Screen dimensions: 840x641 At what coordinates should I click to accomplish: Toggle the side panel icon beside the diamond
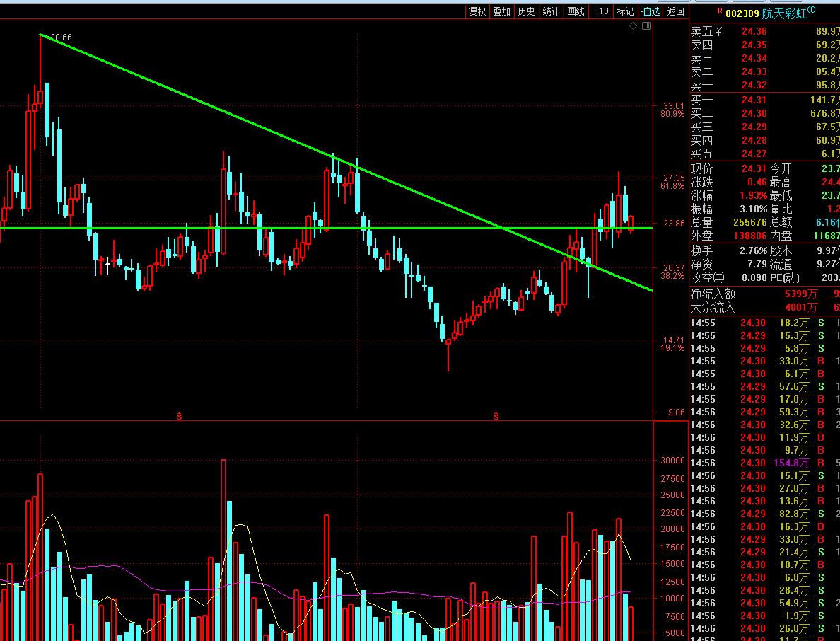[x=646, y=26]
